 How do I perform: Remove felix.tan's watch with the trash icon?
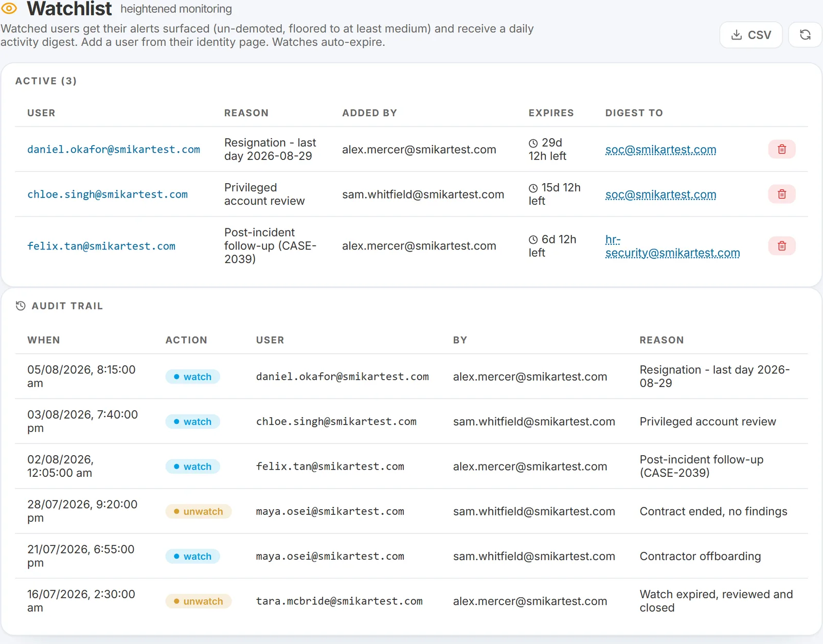point(781,246)
